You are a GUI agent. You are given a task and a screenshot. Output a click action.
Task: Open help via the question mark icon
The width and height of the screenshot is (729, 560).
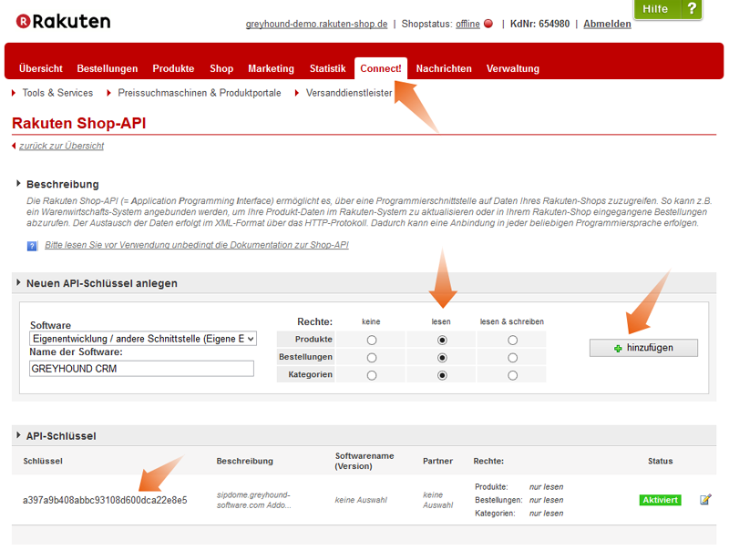pos(692,8)
